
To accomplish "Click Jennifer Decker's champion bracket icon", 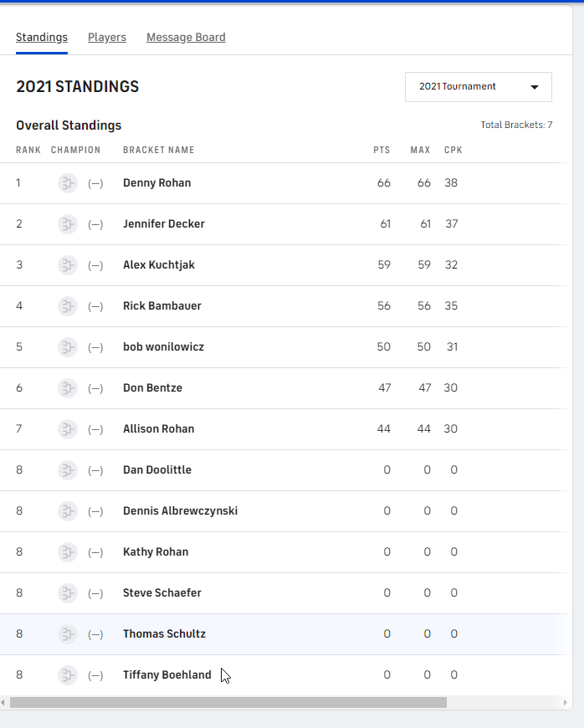I will point(68,224).
